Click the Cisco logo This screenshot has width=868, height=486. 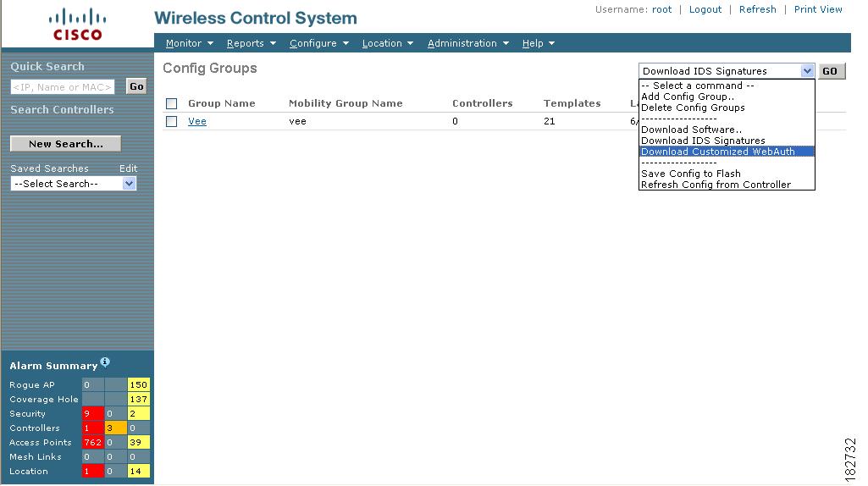click(x=78, y=25)
